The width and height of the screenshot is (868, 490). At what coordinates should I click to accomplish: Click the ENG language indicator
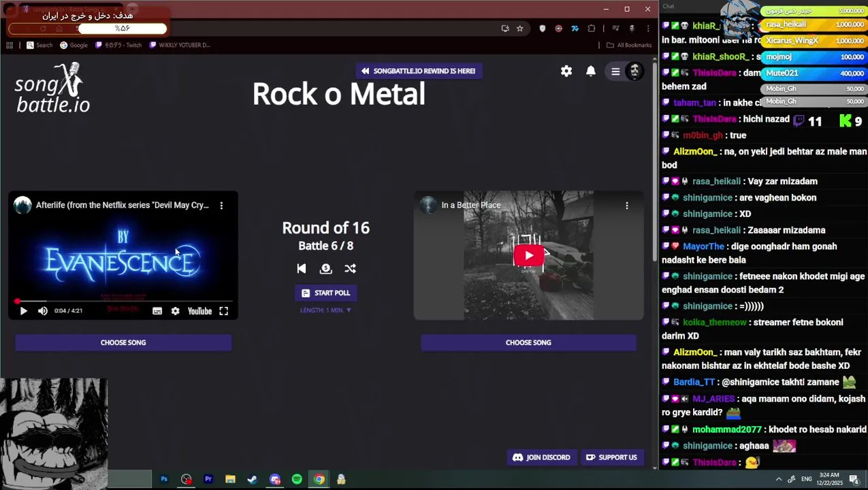[807, 479]
